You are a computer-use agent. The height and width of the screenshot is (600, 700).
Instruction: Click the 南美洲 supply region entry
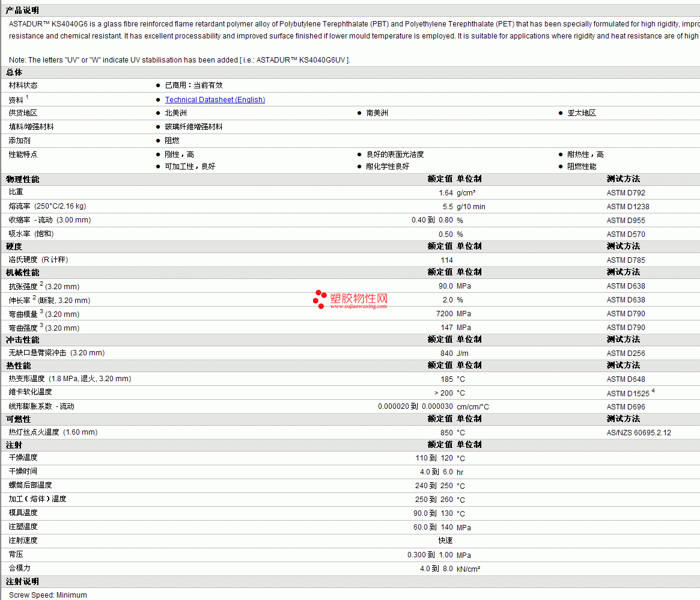coord(377,113)
